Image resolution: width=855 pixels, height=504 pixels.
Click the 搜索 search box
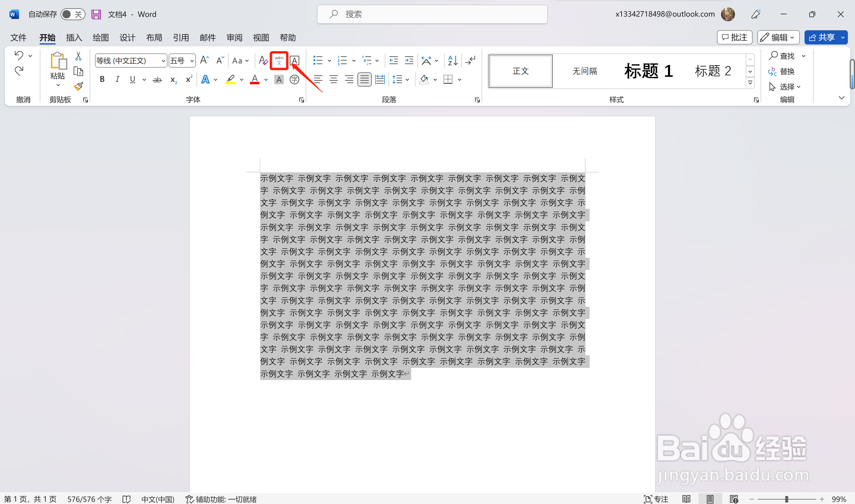click(x=432, y=14)
